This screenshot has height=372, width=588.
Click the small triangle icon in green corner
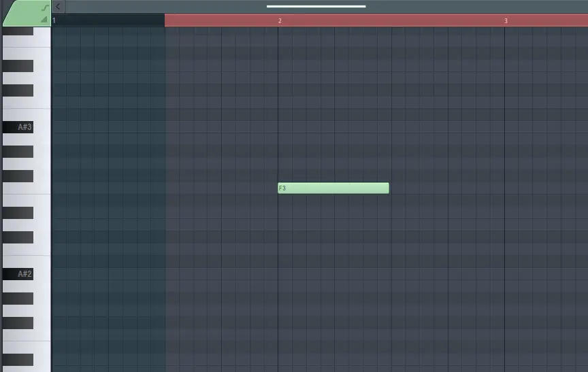pyautogui.click(x=44, y=20)
